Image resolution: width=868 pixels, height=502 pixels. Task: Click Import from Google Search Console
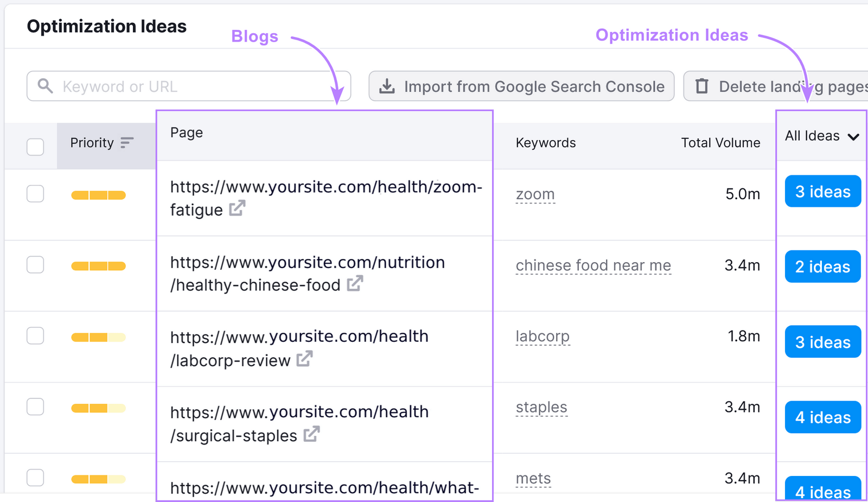(x=521, y=86)
